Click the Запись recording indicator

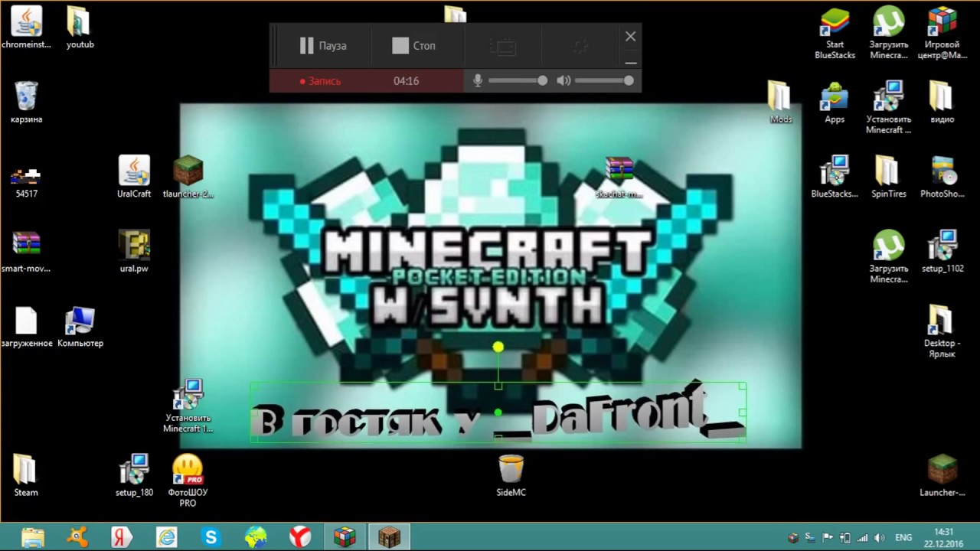click(320, 81)
